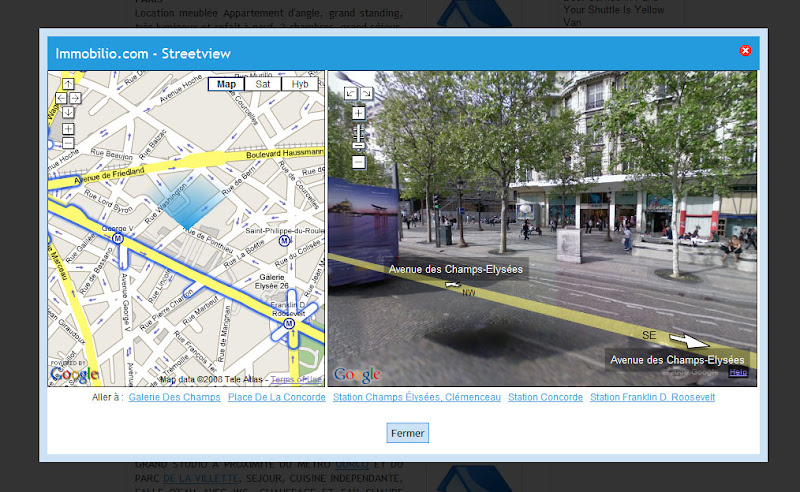
Task: Open the Street View Help link
Action: pyautogui.click(x=738, y=372)
